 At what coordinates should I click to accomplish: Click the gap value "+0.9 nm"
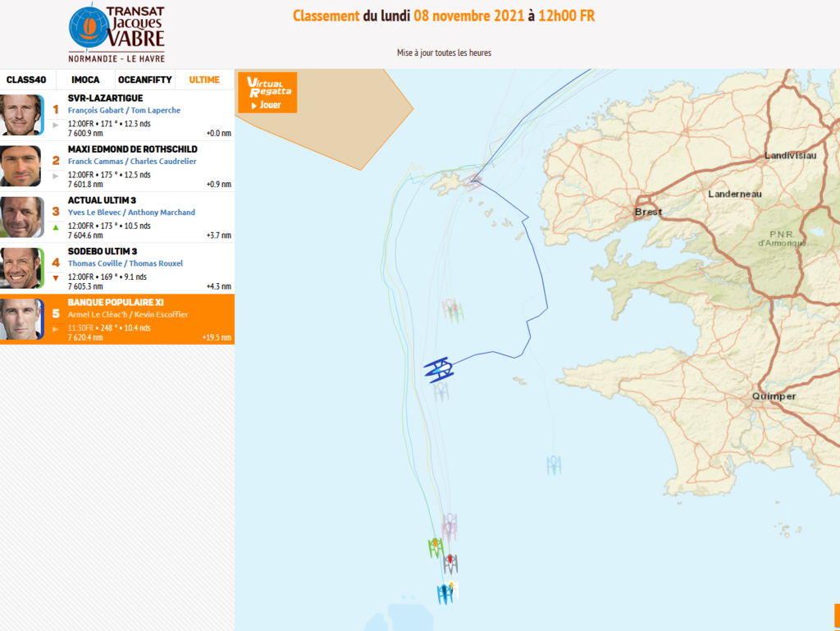point(218,185)
